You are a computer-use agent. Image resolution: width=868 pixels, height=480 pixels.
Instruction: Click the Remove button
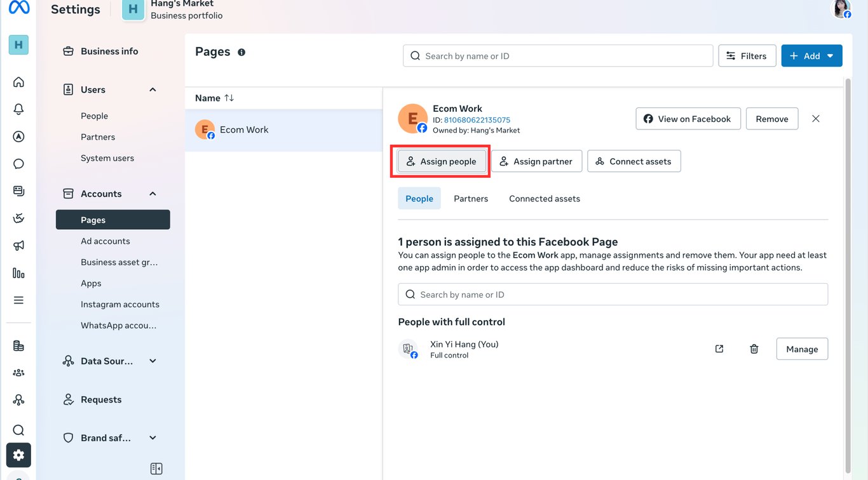tap(772, 119)
